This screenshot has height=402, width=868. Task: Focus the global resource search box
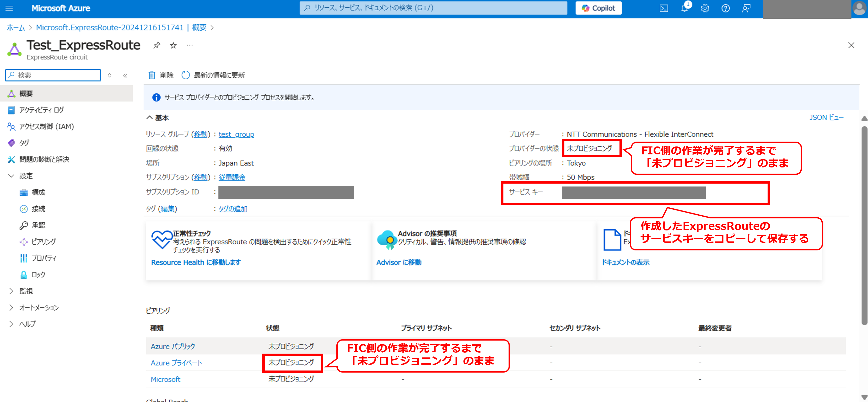(433, 8)
